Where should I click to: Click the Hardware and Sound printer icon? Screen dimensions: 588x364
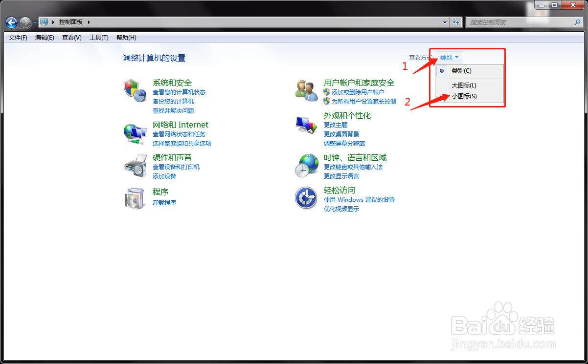click(x=135, y=166)
